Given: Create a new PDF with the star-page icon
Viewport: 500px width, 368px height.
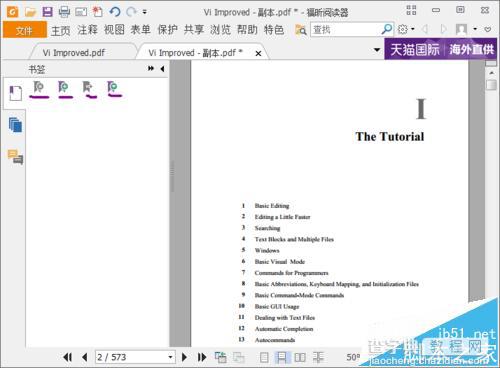Looking at the screenshot, I should coord(98,12).
